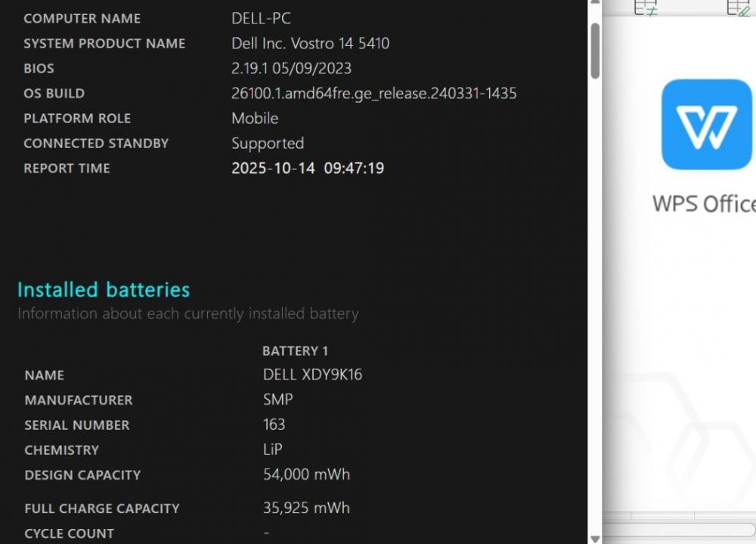Click the "PLATFORM ROLE" label
Screen dimensions: 756x544
(x=77, y=119)
